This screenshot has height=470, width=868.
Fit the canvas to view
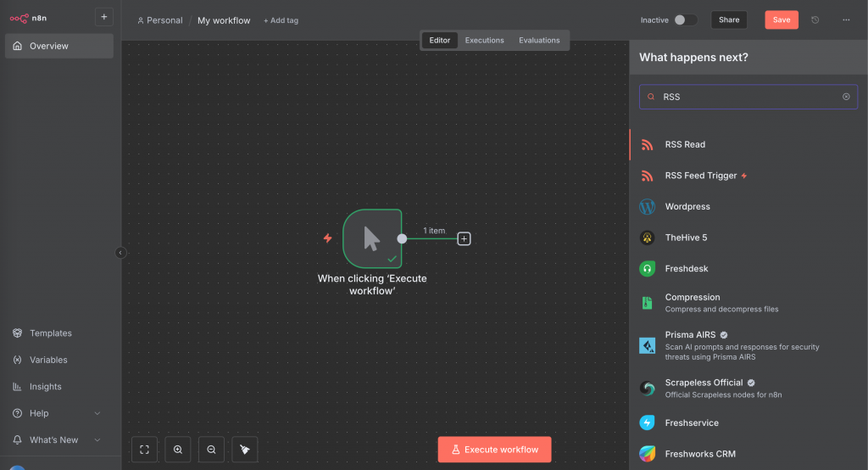[144, 450]
